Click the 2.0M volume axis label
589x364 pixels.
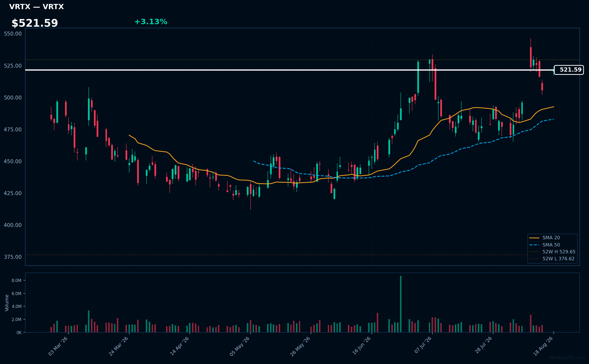[x=17, y=320]
